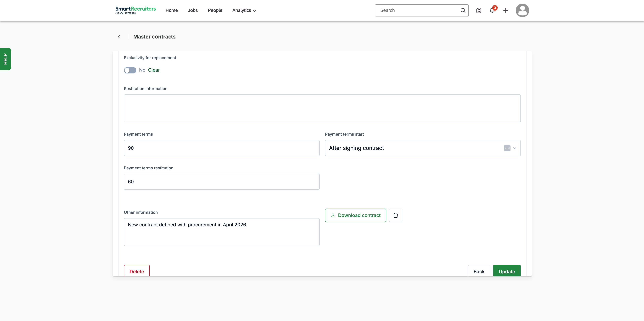The width and height of the screenshot is (644, 321).
Task: Open the Analytics menu
Action: pos(244,10)
